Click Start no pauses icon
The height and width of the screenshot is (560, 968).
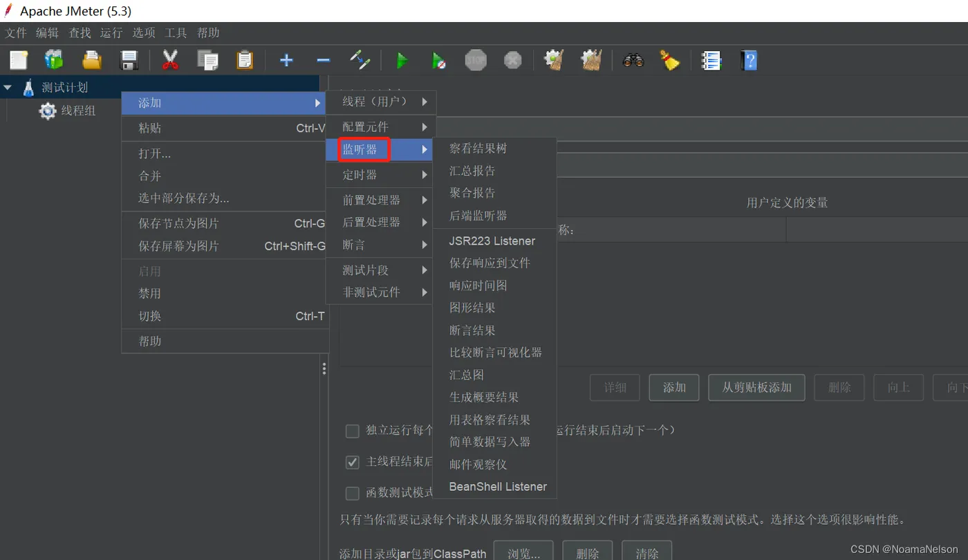coord(438,60)
